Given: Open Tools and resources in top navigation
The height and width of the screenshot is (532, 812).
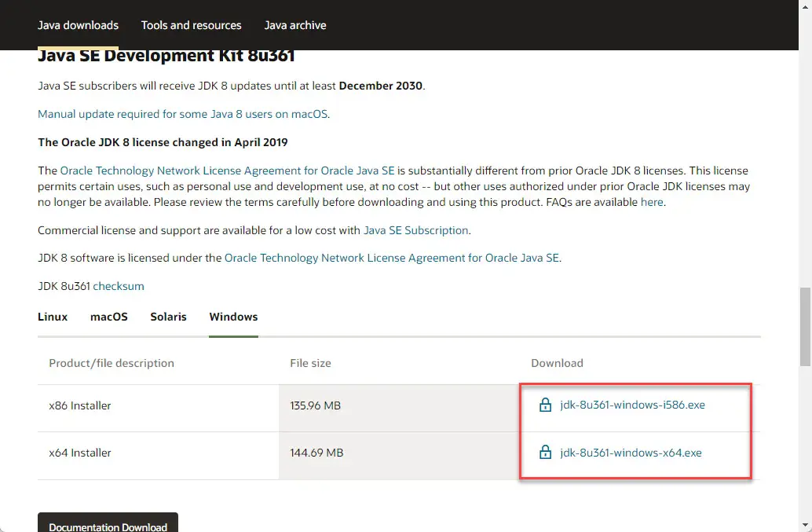Looking at the screenshot, I should [x=192, y=25].
